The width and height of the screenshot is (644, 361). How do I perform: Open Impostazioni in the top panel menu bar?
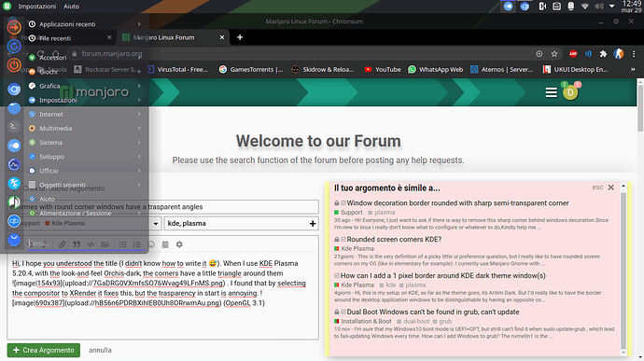coord(37,7)
